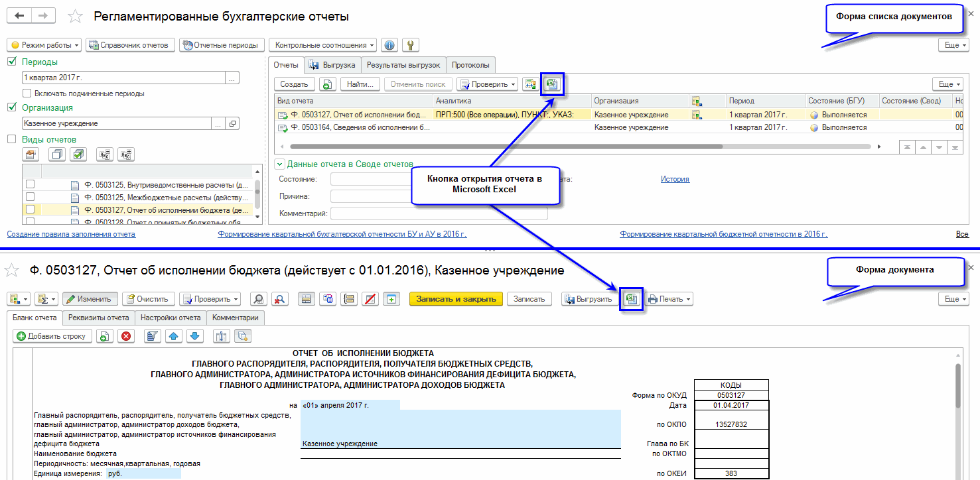Uncheck all report types icon

(x=58, y=154)
